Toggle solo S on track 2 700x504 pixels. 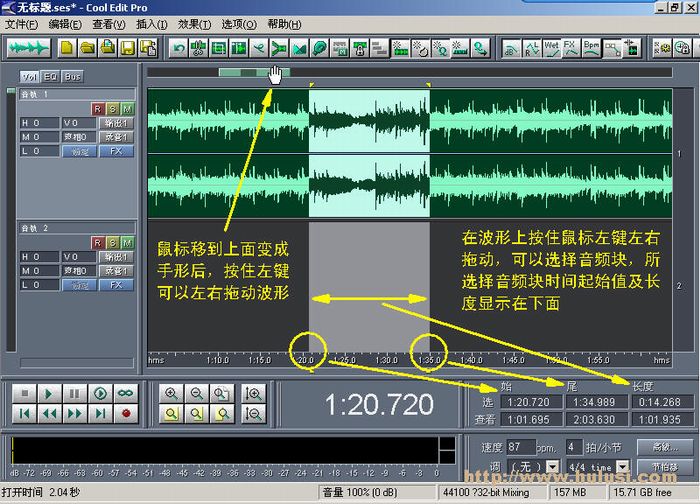click(112, 243)
